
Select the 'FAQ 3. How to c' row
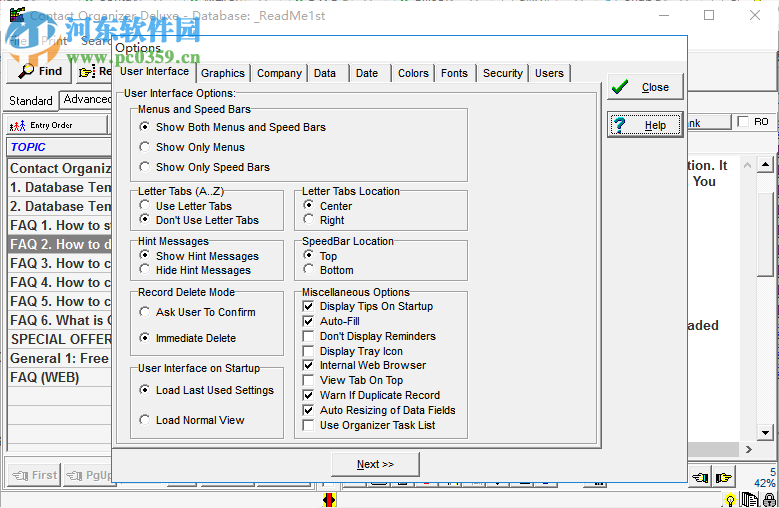tap(60, 263)
